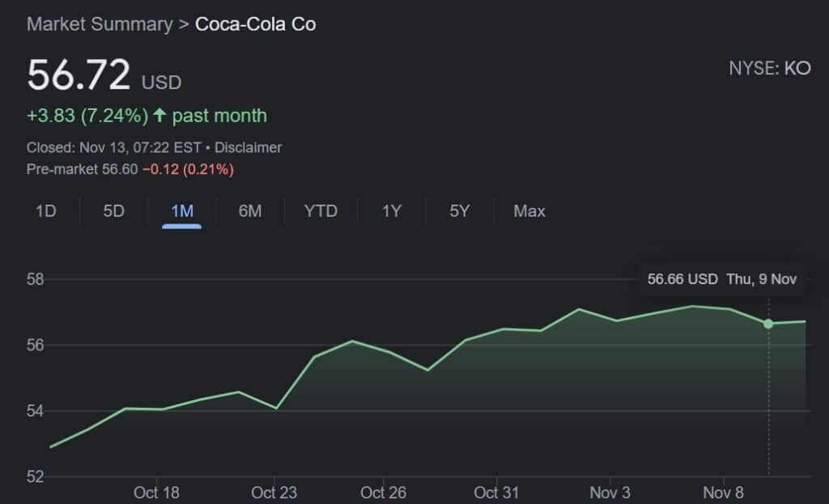Screen dimensions: 829x504
Task: Click the 56.66 USD tooltip label
Action: pos(682,279)
